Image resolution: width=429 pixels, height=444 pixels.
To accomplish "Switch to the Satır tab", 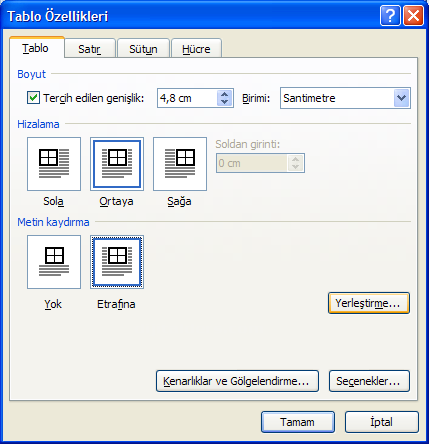I will point(90,49).
